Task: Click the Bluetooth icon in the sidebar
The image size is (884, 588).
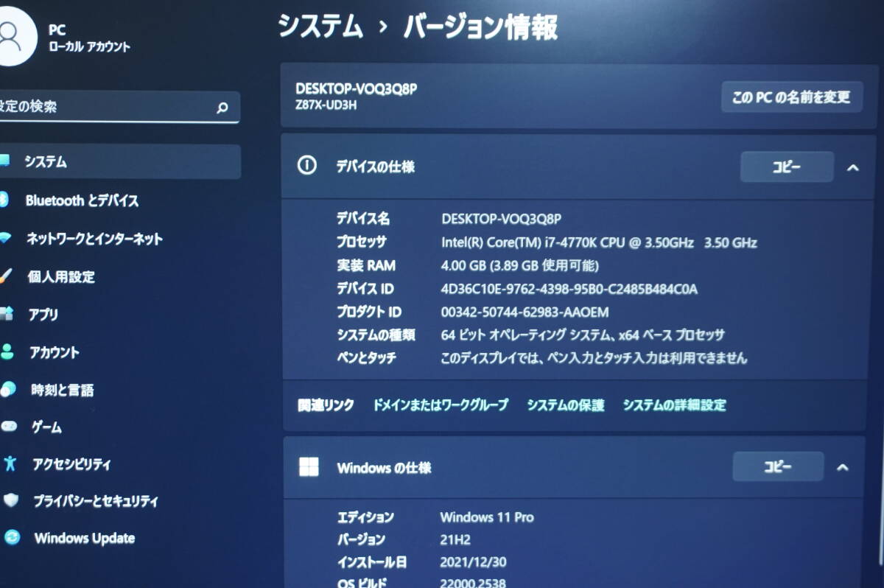Action: click(x=3, y=200)
